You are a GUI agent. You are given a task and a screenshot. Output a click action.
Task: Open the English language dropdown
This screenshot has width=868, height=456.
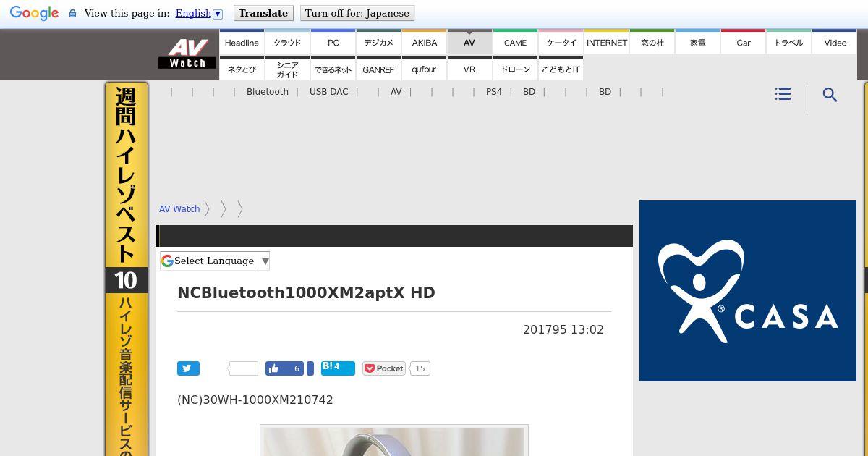[x=199, y=13]
